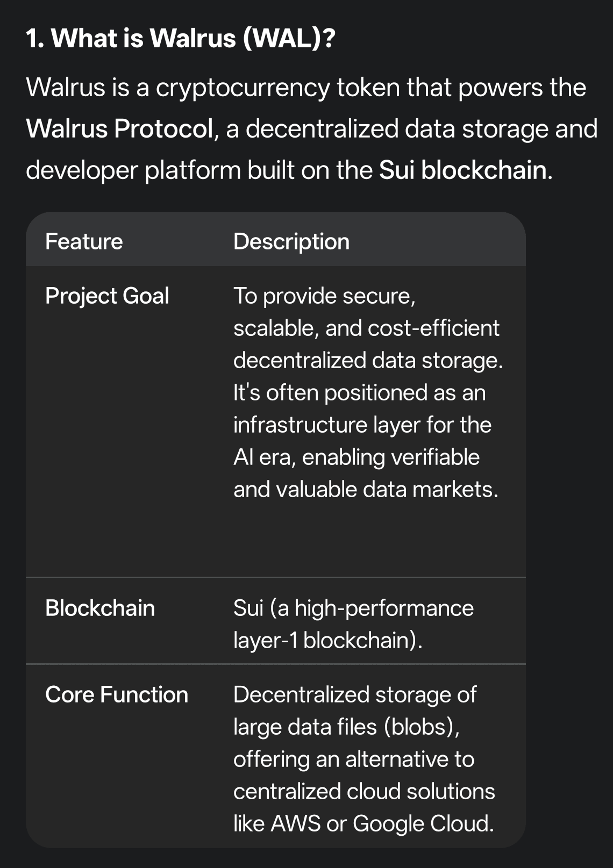Click the "Project Goal" row label
The image size is (613, 868).
(x=107, y=296)
